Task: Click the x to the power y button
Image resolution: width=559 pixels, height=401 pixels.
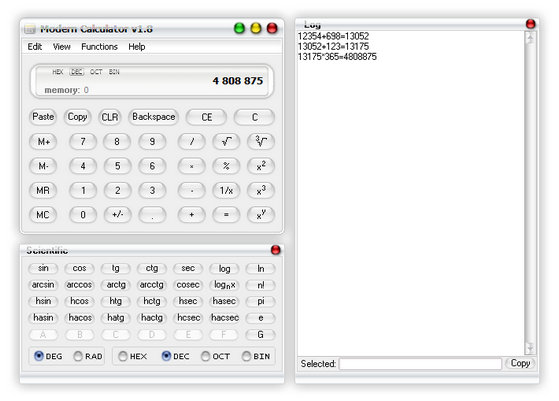Action: [x=261, y=215]
